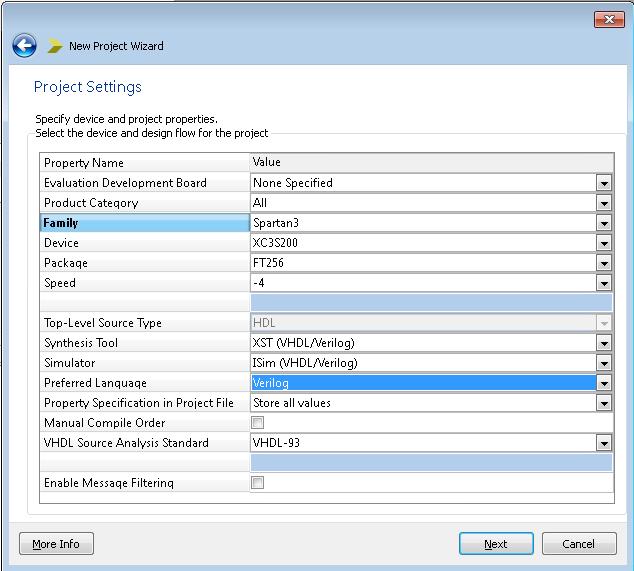Click the blue back arrow icon

pos(24,45)
